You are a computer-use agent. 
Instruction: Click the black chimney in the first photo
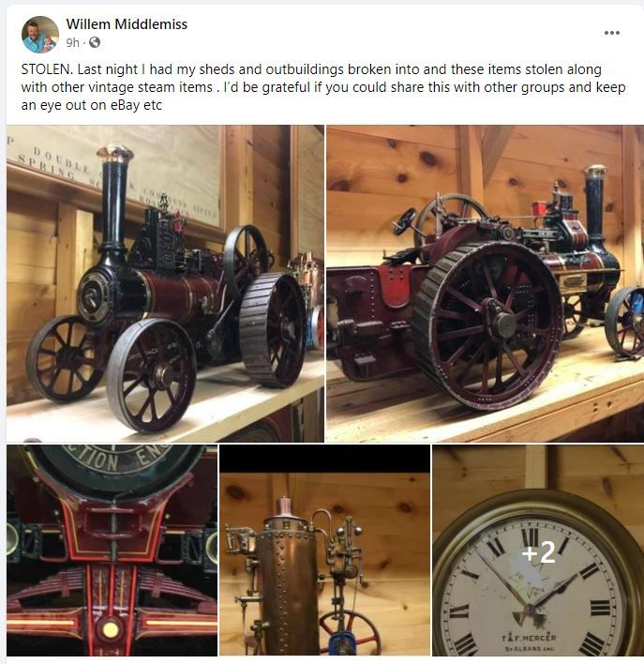tap(114, 201)
